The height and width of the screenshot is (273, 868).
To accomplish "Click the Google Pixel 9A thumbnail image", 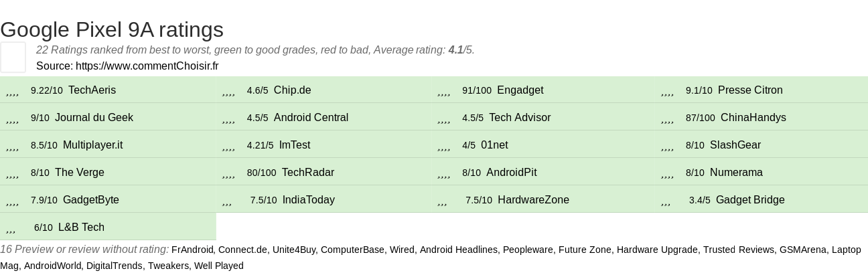I will point(13,57).
